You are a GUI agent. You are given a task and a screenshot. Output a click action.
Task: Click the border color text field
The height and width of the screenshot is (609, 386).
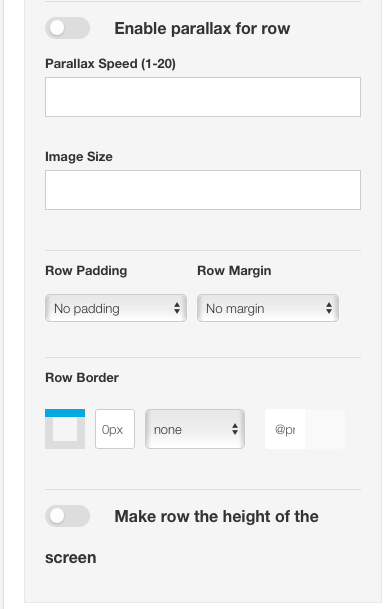pyautogui.click(x=285, y=429)
